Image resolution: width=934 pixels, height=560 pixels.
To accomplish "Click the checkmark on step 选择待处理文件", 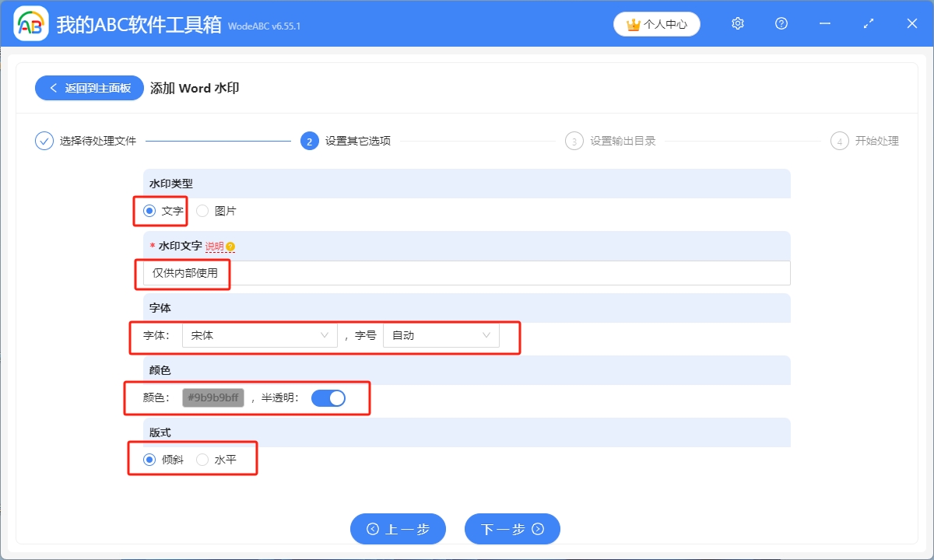I will (x=44, y=141).
